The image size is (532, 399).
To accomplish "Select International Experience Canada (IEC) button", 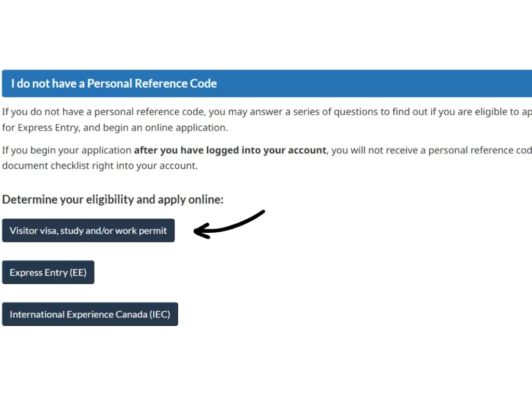I will (90, 314).
